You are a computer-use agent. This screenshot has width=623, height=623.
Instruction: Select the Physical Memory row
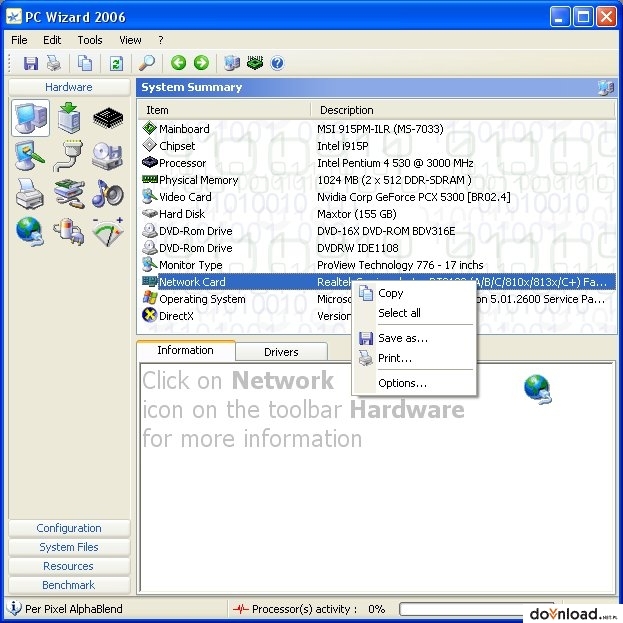[377, 180]
